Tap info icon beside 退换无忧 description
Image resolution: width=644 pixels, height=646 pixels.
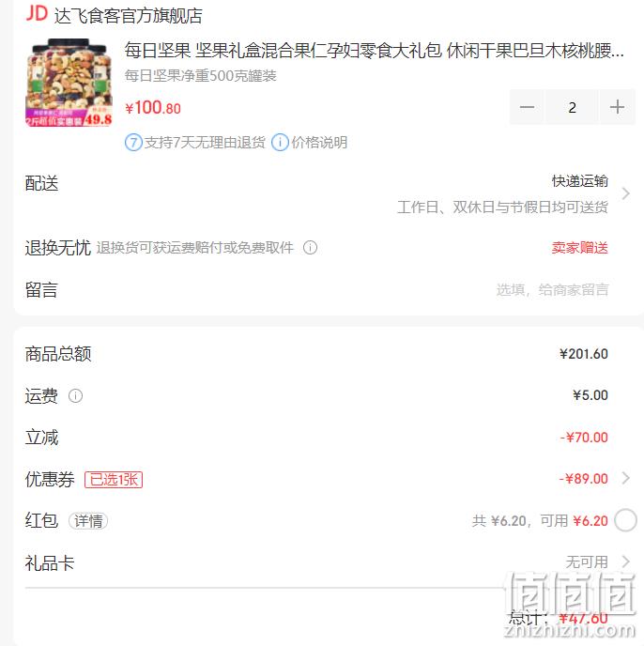[310, 248]
